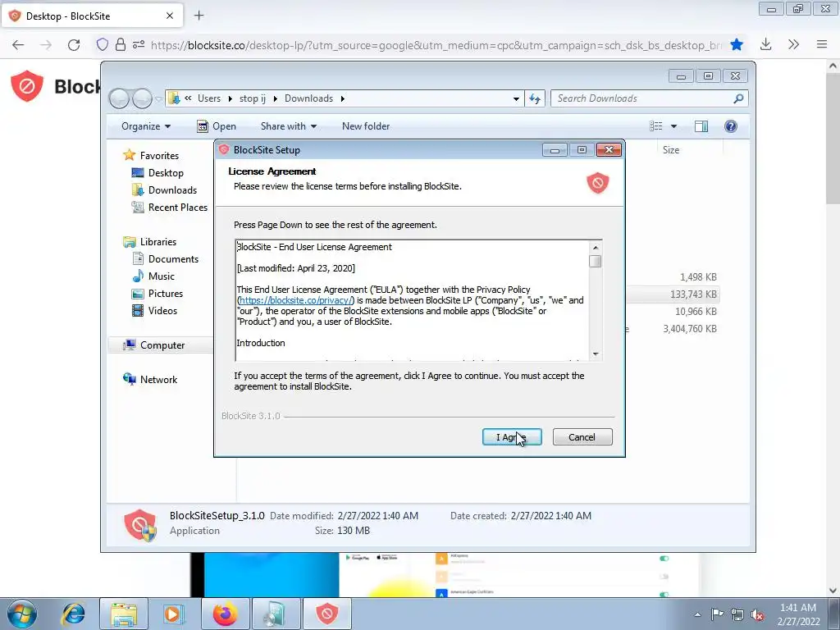Refresh the Downloads folder view

coord(535,98)
